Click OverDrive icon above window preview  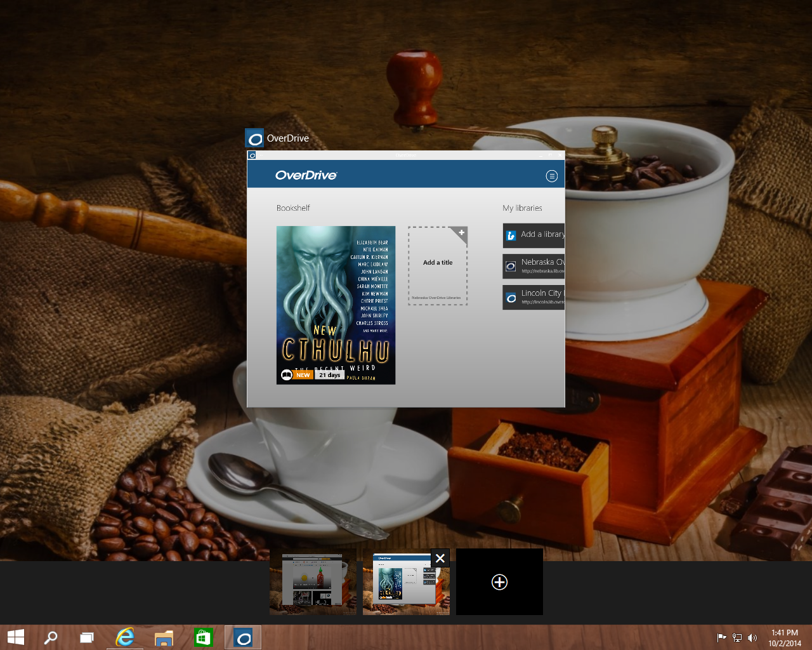coord(254,138)
